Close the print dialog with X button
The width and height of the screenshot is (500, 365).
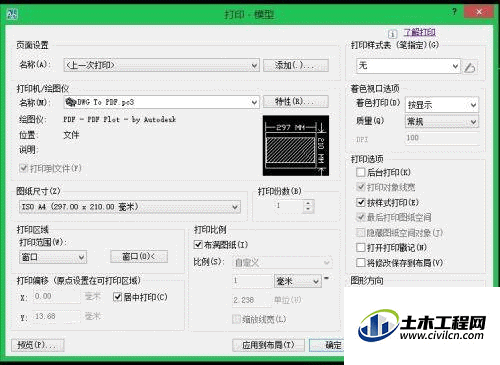479,12
